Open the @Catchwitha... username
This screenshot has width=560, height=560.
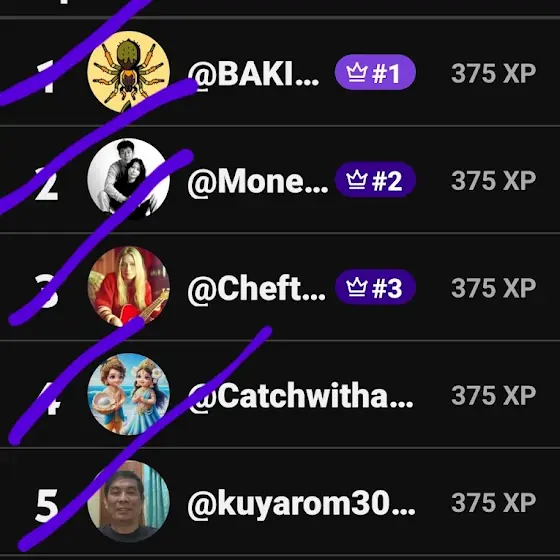(x=301, y=396)
